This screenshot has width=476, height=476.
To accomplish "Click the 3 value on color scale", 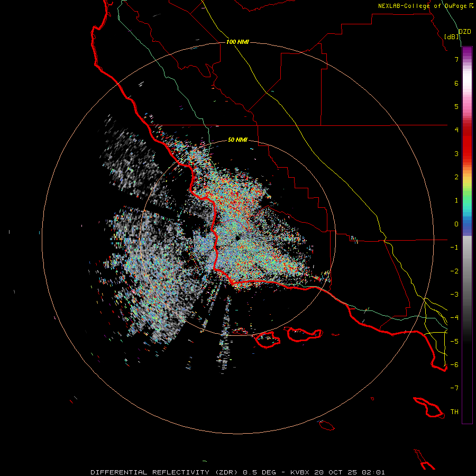I will point(456,153).
